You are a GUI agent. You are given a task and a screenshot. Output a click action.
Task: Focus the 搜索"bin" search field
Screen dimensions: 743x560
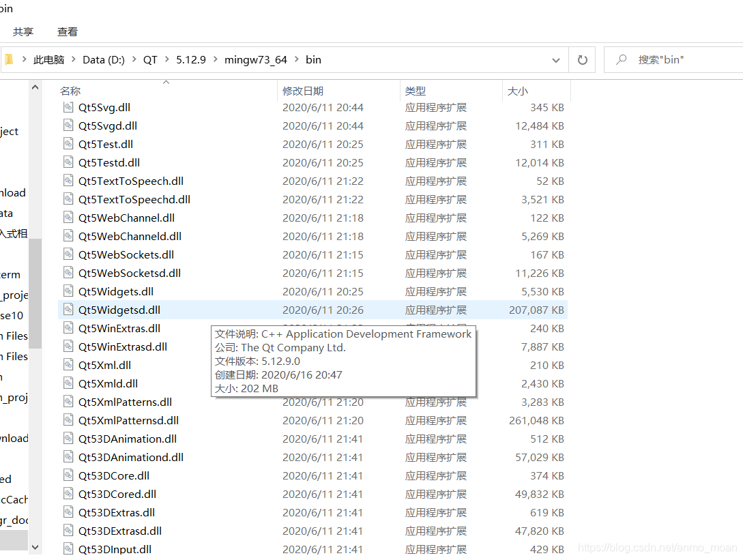673,60
